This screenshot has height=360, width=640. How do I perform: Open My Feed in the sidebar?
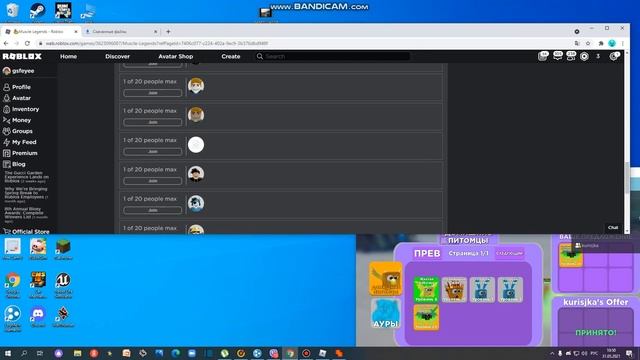20,142
